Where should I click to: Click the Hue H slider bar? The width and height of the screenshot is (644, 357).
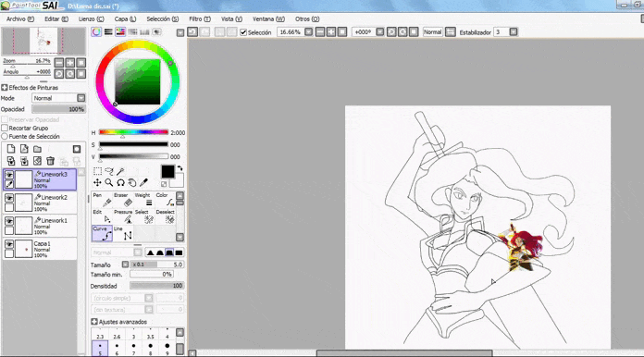tap(133, 132)
